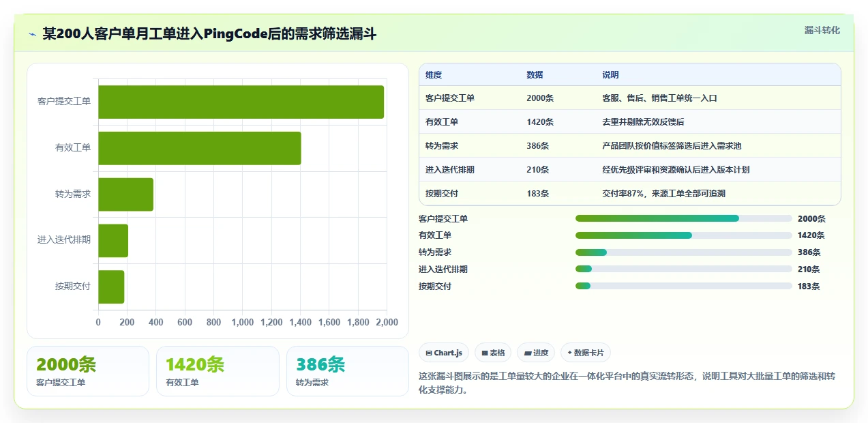Click the 转为需求 bar in the chart

(x=126, y=194)
